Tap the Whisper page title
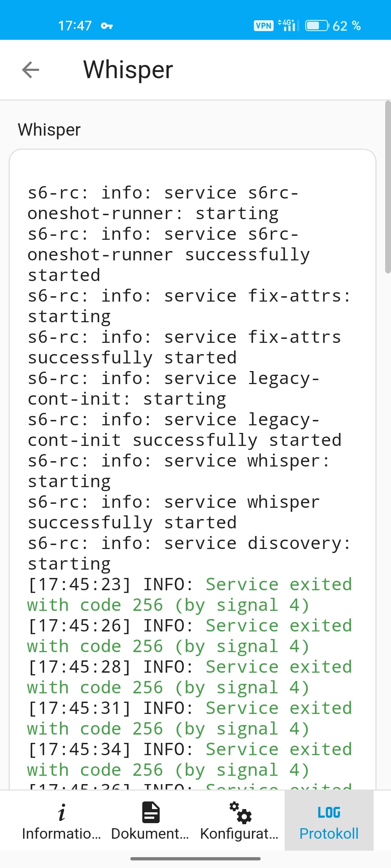This screenshot has width=391, height=868. tap(128, 69)
